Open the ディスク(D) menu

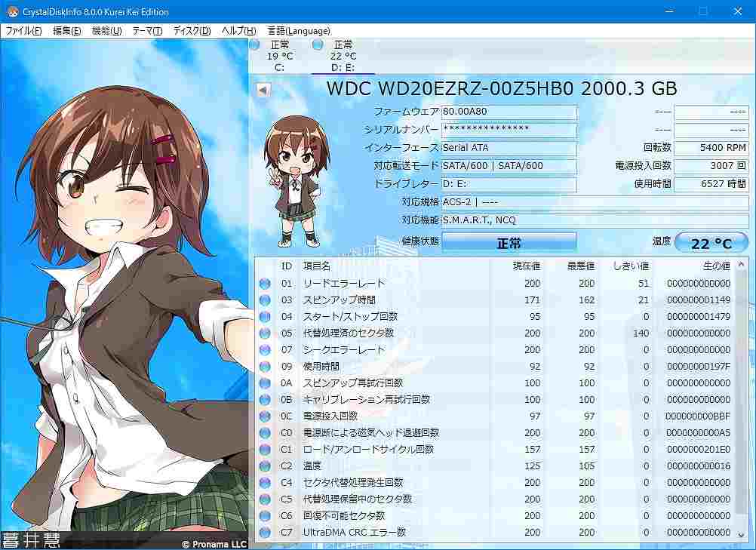pyautogui.click(x=192, y=31)
